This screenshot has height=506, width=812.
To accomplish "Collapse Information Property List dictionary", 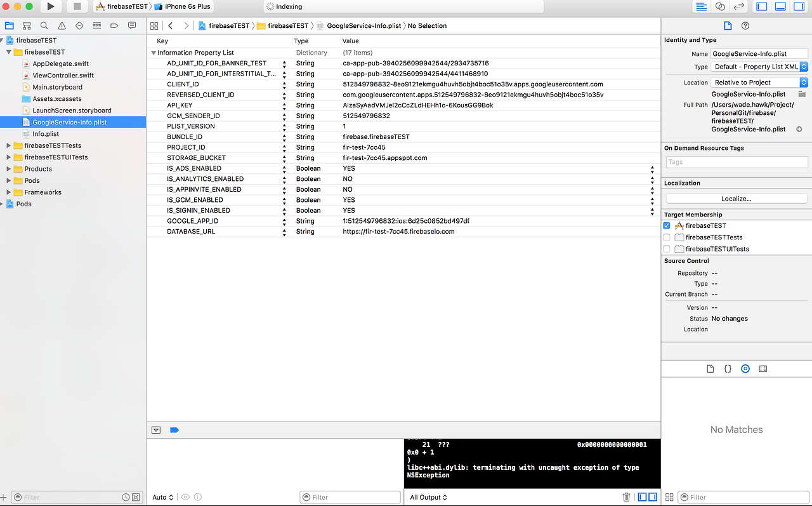I will [x=154, y=53].
